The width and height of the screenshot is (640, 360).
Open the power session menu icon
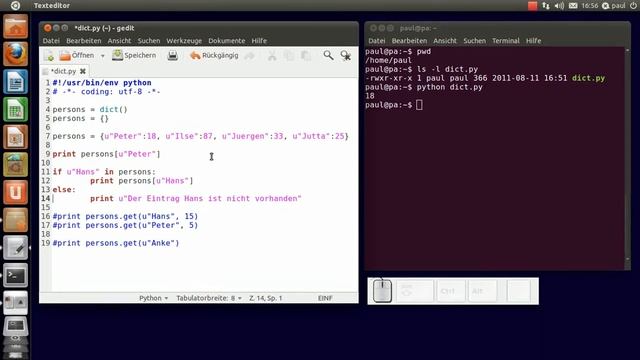(x=633, y=6)
